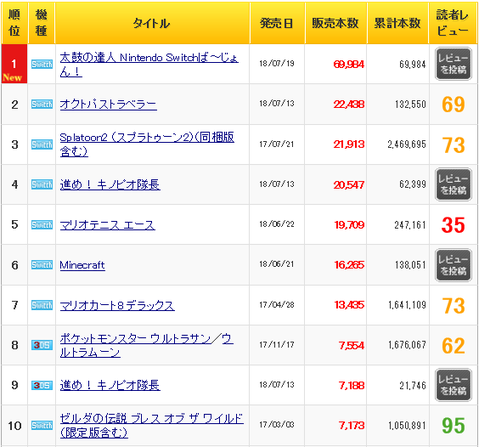The width and height of the screenshot is (479, 447).
Task: Click the Switch platform icon for マリオテニス エース
Action: [42, 225]
